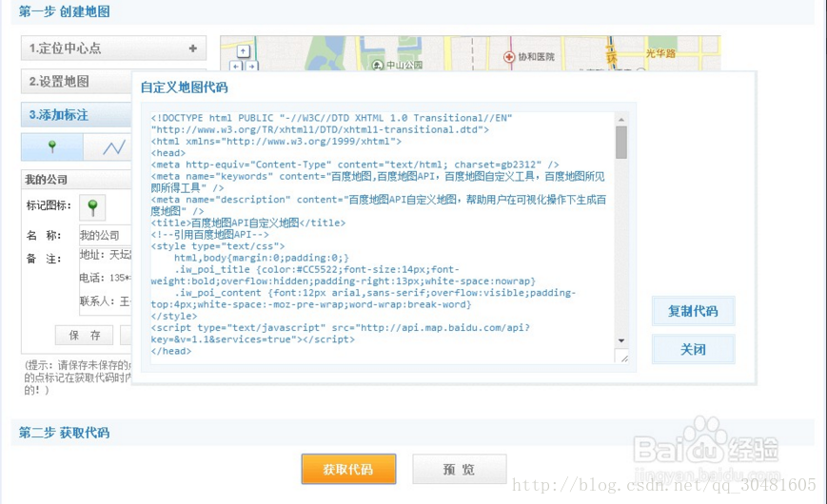Copy the code with 复制代码 button

point(693,311)
